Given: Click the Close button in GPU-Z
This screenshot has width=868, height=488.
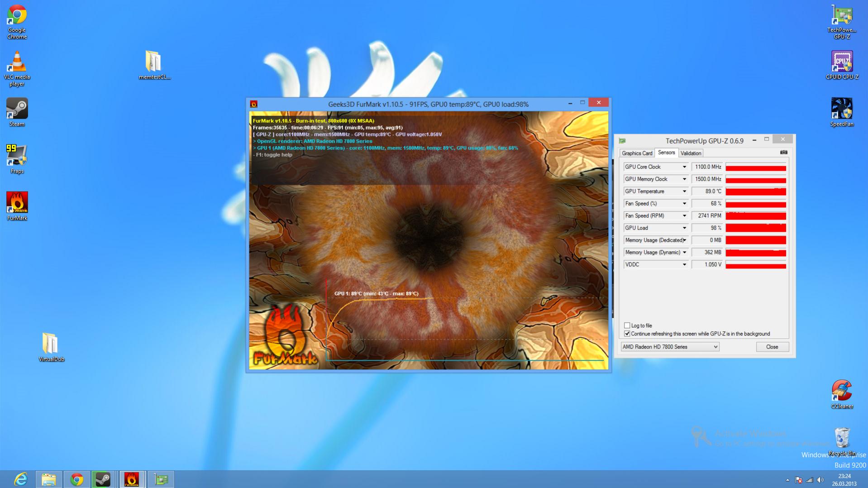Looking at the screenshot, I should [772, 347].
